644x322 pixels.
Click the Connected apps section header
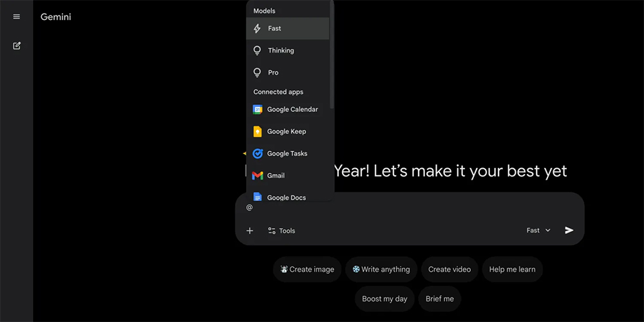click(278, 92)
